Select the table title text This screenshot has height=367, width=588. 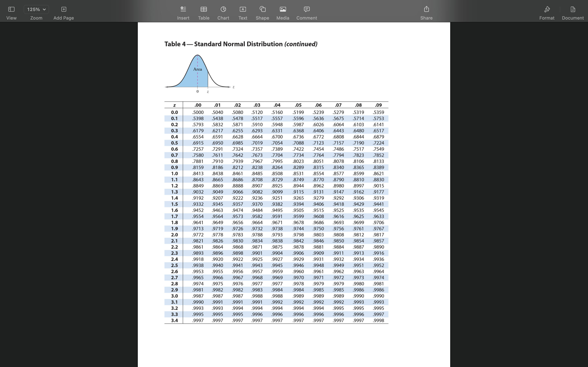[241, 44]
